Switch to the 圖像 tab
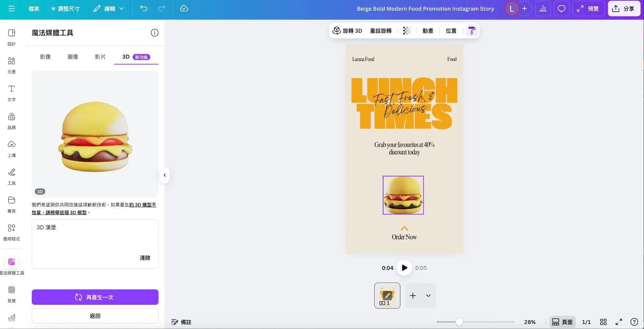The width and height of the screenshot is (644, 329). (73, 57)
